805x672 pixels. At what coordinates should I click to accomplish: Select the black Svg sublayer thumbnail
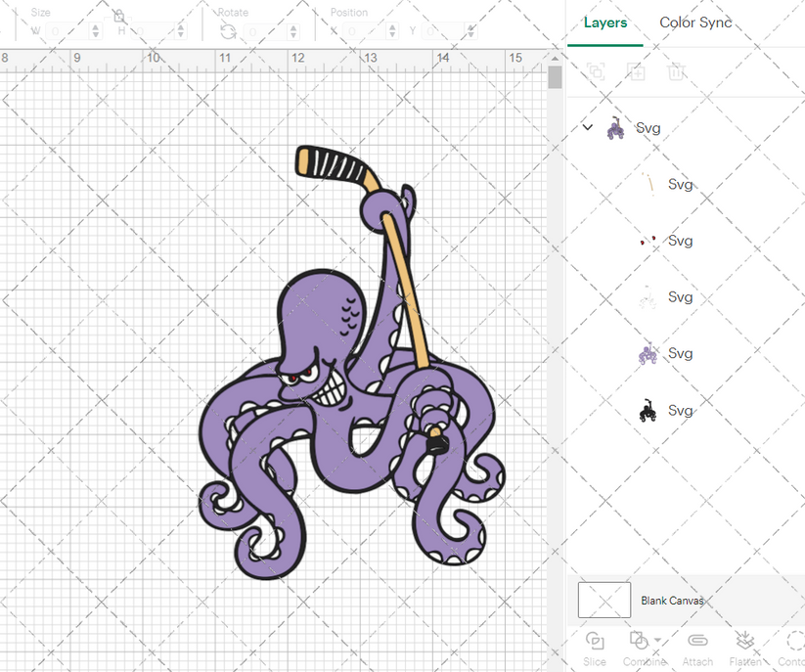[648, 410]
